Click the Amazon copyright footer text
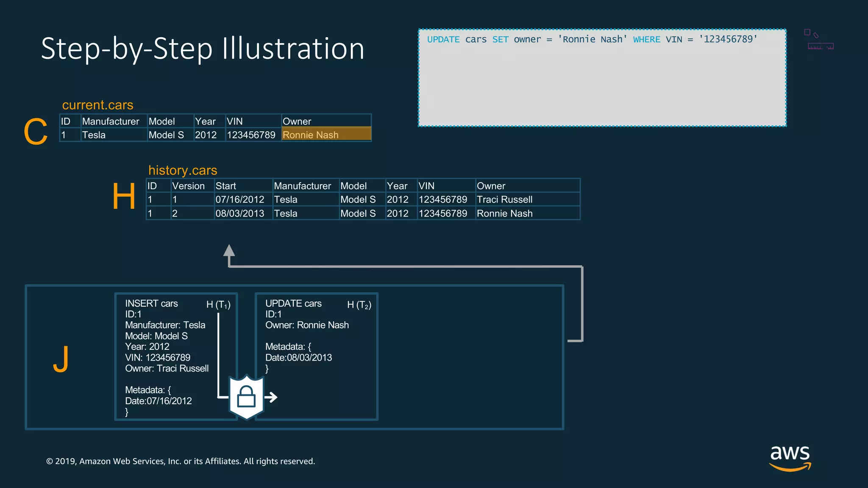This screenshot has height=488, width=868. (181, 461)
